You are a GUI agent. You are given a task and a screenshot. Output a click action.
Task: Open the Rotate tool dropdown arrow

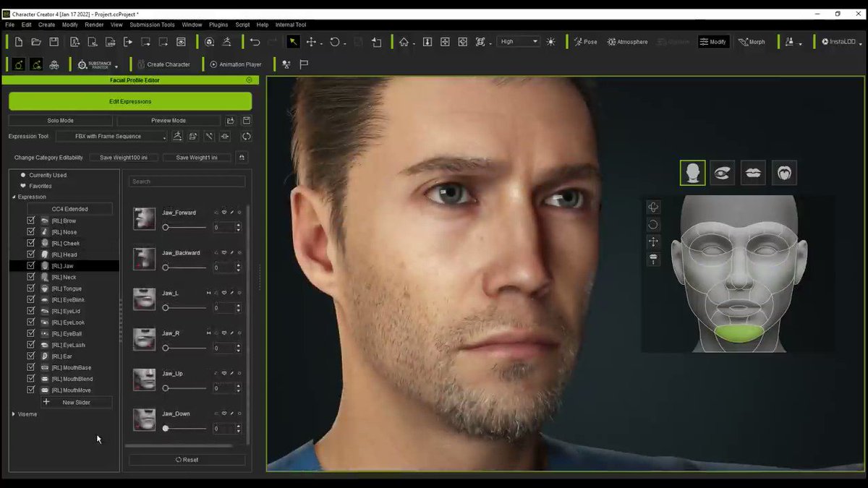[345, 43]
